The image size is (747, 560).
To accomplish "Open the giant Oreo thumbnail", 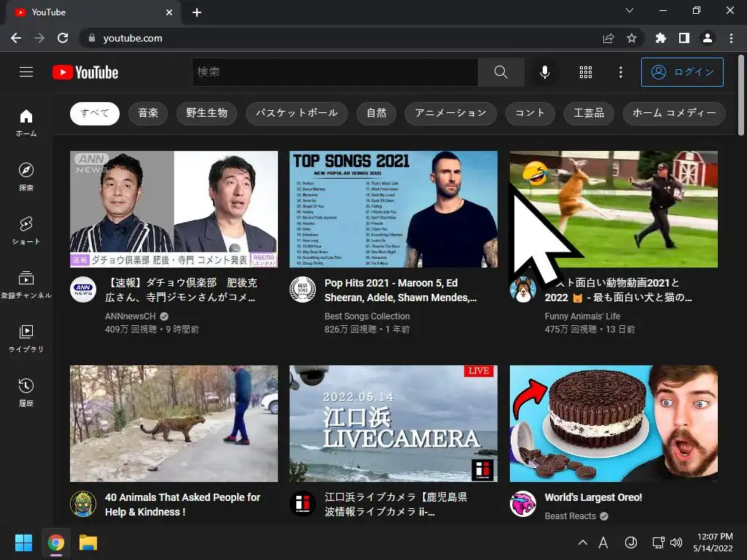I will [614, 424].
